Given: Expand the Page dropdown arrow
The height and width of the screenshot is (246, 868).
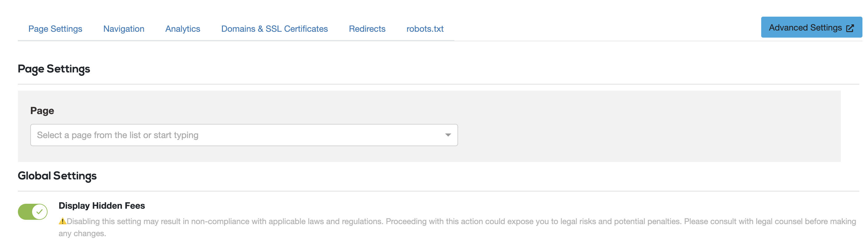Looking at the screenshot, I should [448, 135].
